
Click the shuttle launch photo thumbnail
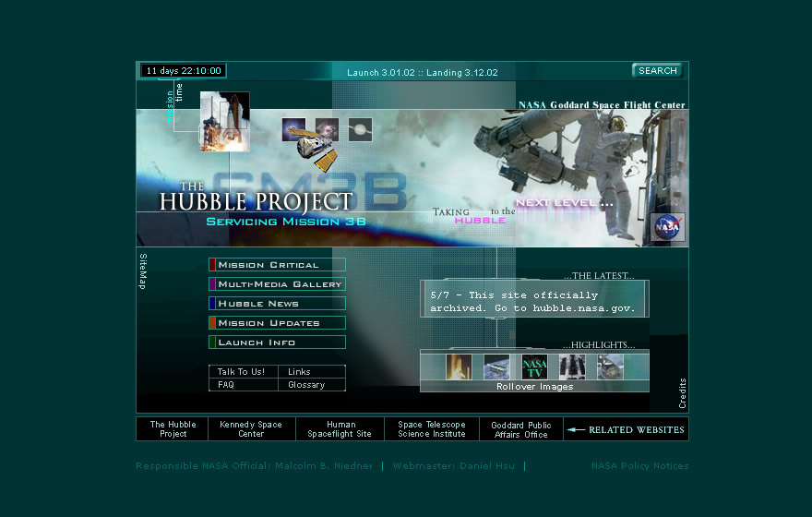(x=225, y=122)
